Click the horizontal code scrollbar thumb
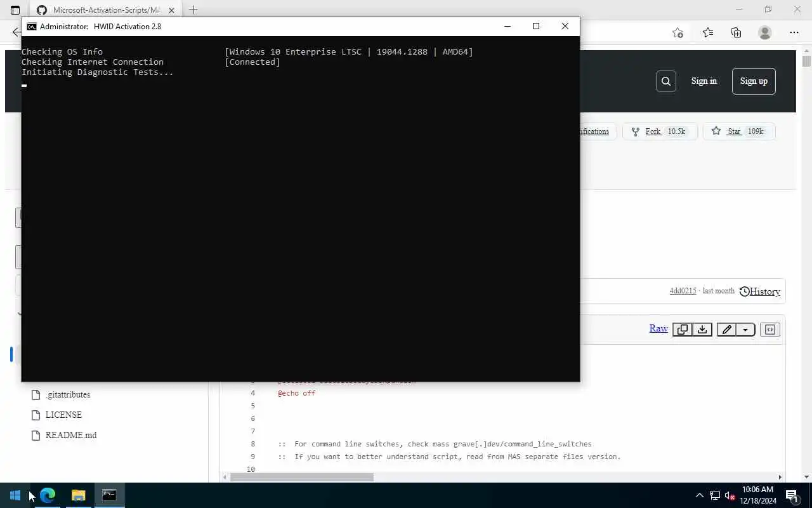Image resolution: width=812 pixels, height=508 pixels. [302, 477]
